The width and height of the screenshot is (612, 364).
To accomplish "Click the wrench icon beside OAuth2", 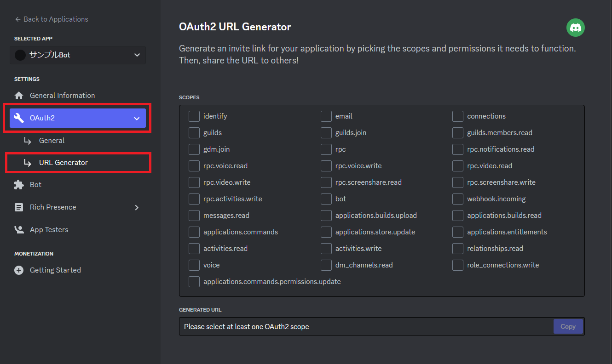I will coord(19,118).
